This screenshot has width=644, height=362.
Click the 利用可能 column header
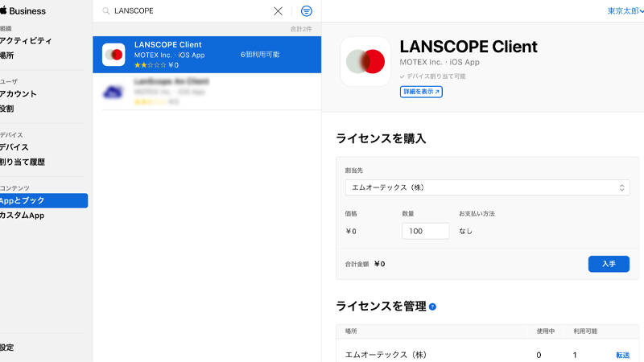[585, 331]
